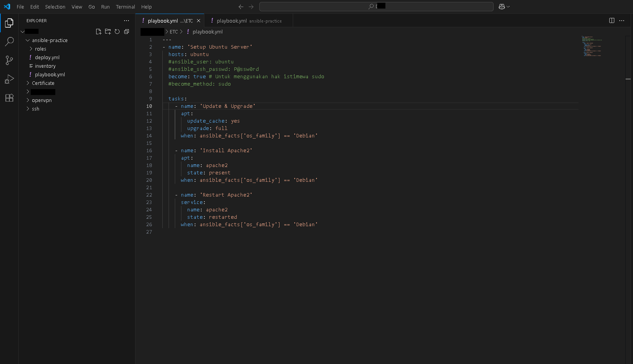Collapse all folders in Explorer

127,32
